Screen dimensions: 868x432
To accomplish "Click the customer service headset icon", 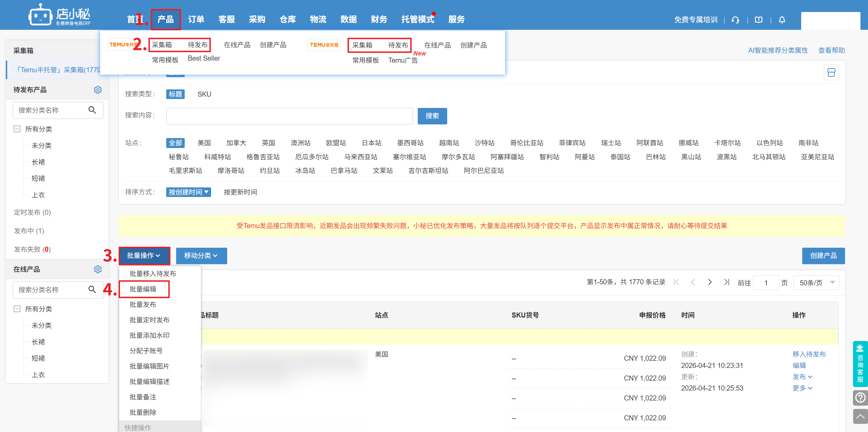I will click(735, 20).
